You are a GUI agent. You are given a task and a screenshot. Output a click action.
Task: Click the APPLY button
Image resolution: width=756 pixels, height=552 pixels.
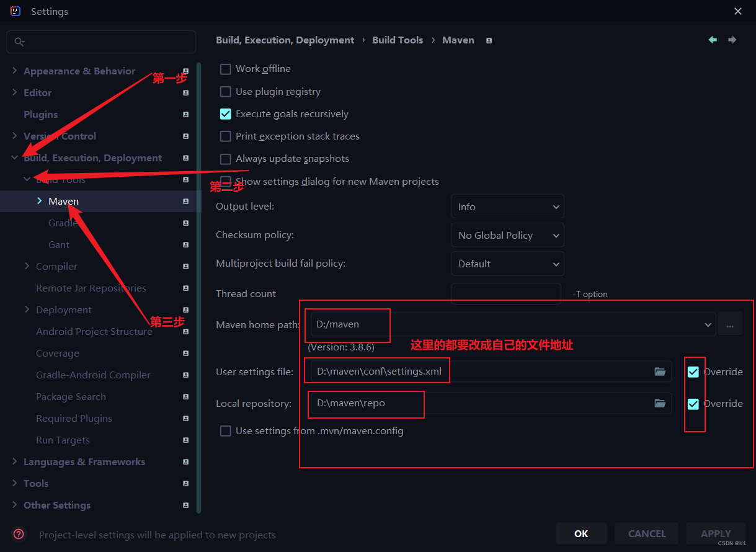pyautogui.click(x=716, y=533)
